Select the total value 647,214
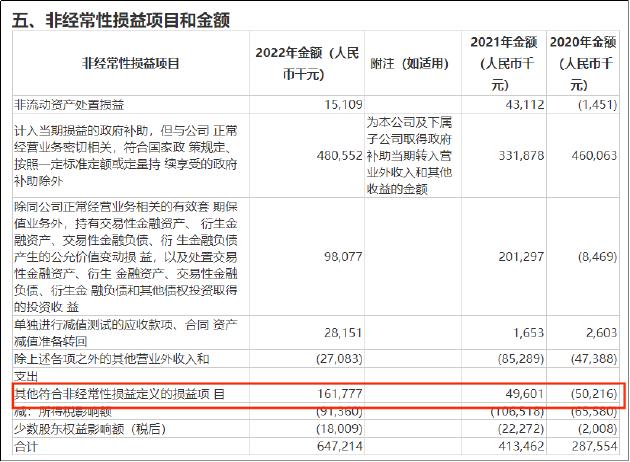Viewport: 630px width, 462px height. pos(340,446)
